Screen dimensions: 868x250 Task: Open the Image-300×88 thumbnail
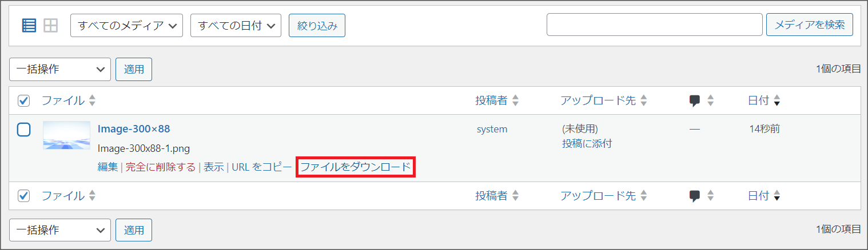pyautogui.click(x=66, y=135)
